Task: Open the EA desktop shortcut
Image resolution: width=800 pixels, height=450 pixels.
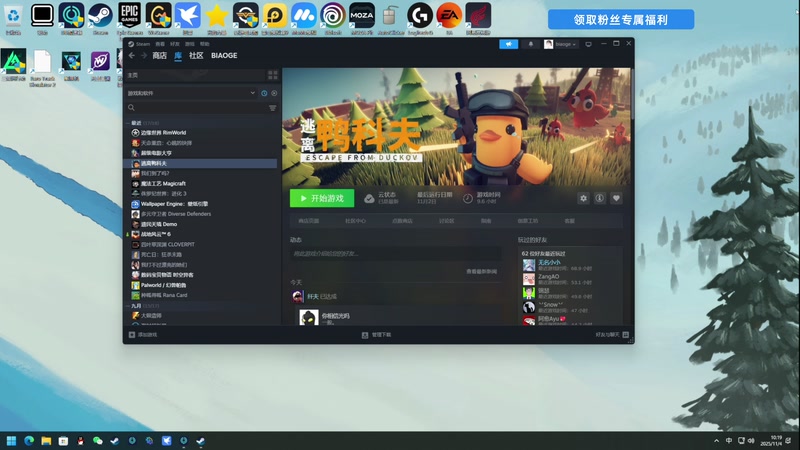Action: click(449, 18)
